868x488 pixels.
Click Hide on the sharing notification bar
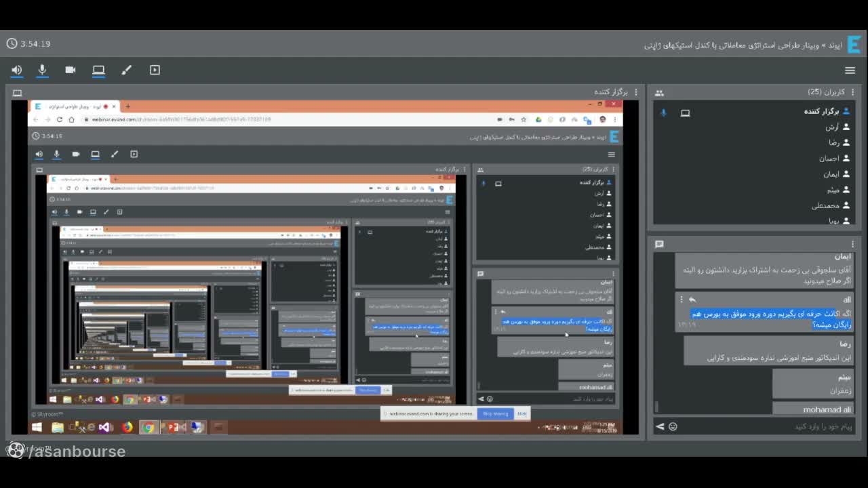click(522, 413)
